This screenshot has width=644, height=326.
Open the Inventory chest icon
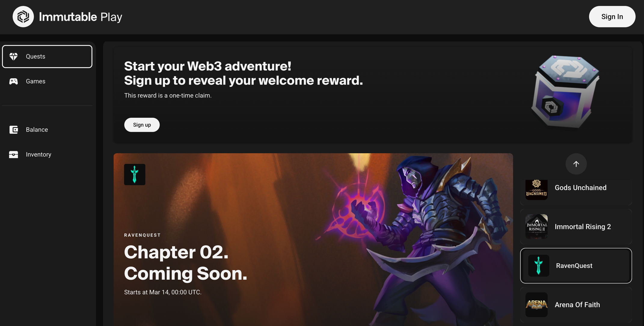14,154
